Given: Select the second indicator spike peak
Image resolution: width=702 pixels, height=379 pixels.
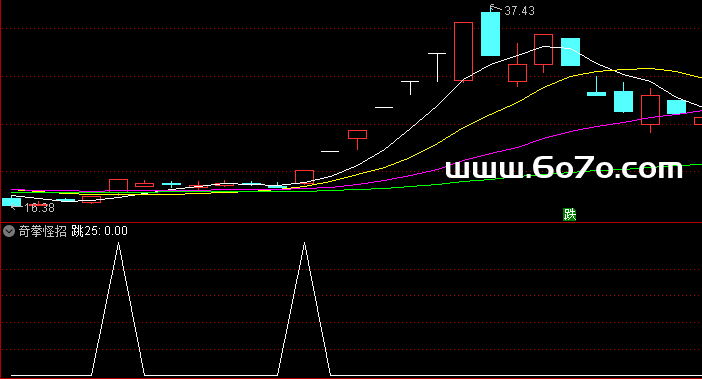Looking at the screenshot, I should click(x=304, y=244).
